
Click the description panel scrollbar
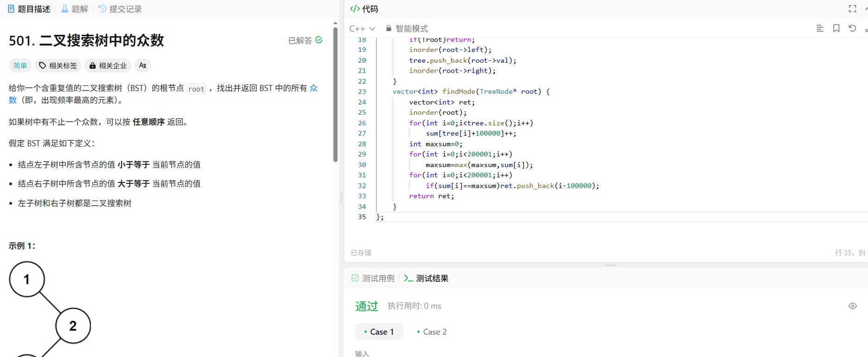click(335, 95)
